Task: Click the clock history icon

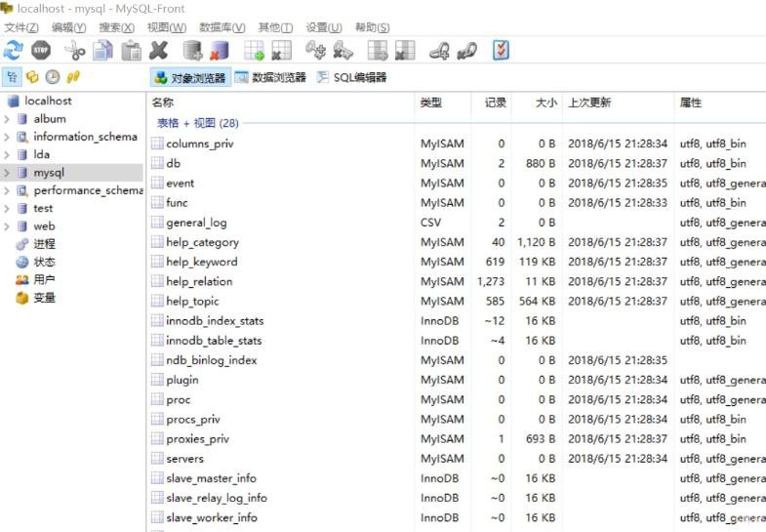Action: tap(53, 77)
